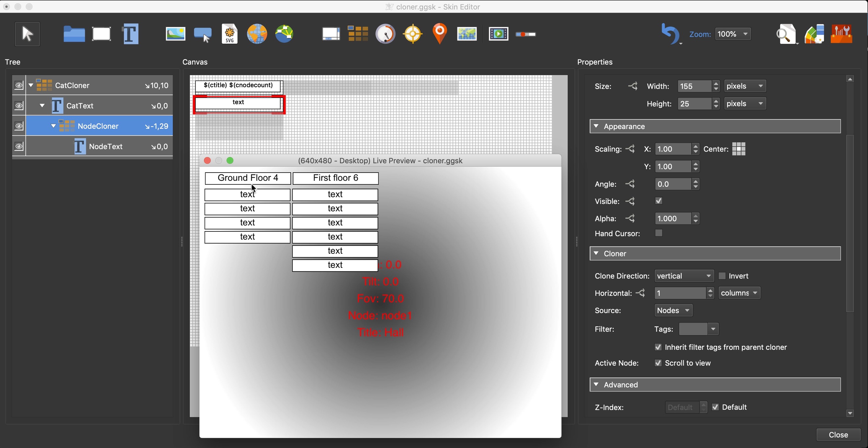The height and width of the screenshot is (448, 868).
Task: Open the columns dropdown
Action: tap(739, 293)
